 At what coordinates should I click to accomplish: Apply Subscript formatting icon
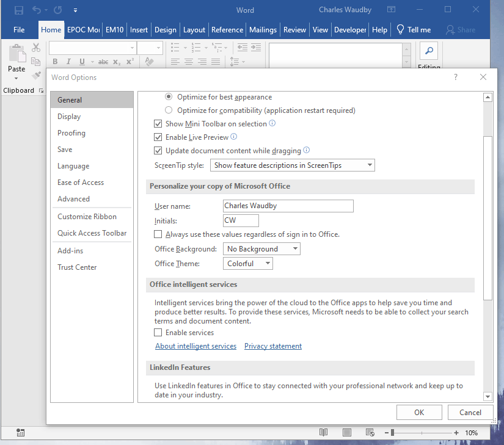click(117, 62)
